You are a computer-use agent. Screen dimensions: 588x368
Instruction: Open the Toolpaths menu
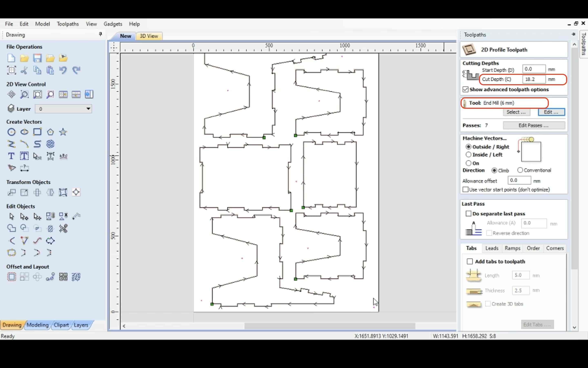(68, 24)
